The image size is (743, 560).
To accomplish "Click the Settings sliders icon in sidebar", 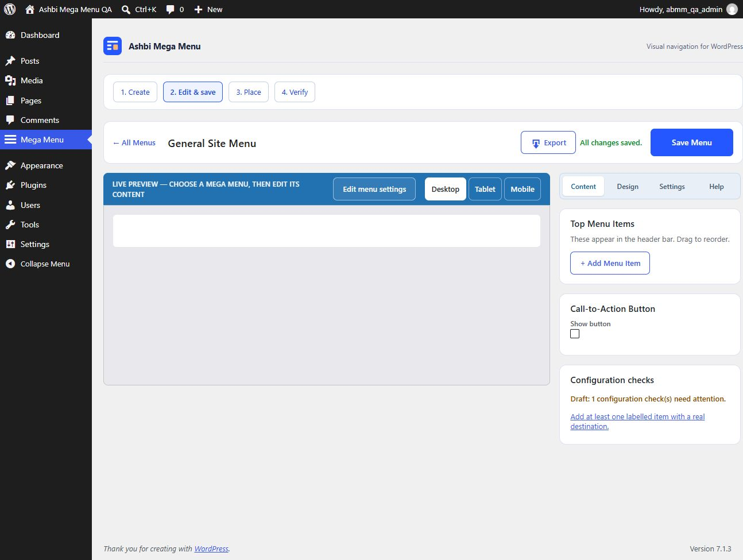I will (10, 244).
